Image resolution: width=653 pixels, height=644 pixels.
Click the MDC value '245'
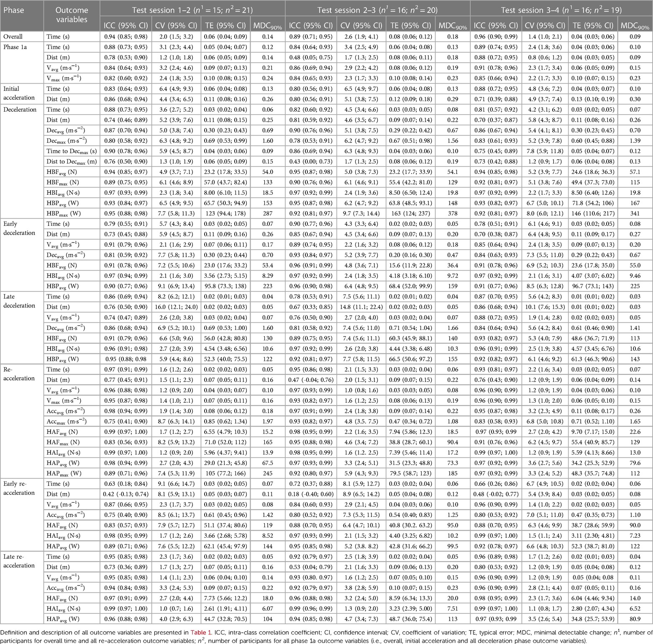click(x=268, y=473)
